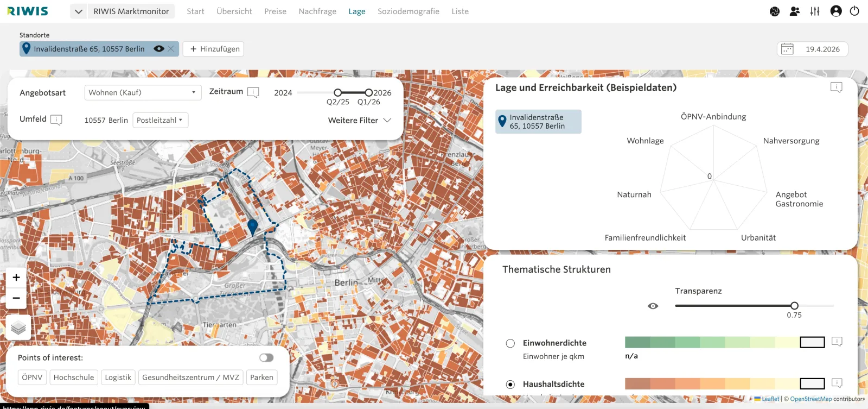Click the RIWIS logo
This screenshot has width=868, height=409.
pyautogui.click(x=28, y=11)
